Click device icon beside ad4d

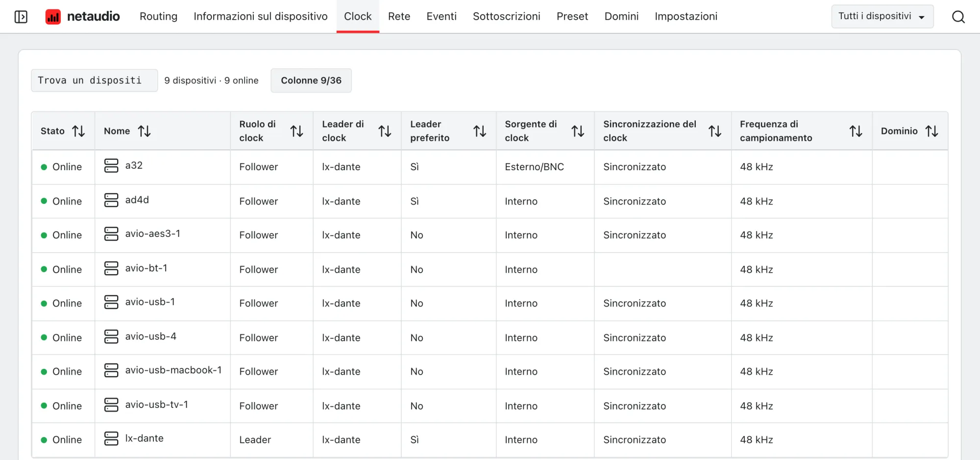click(x=111, y=200)
